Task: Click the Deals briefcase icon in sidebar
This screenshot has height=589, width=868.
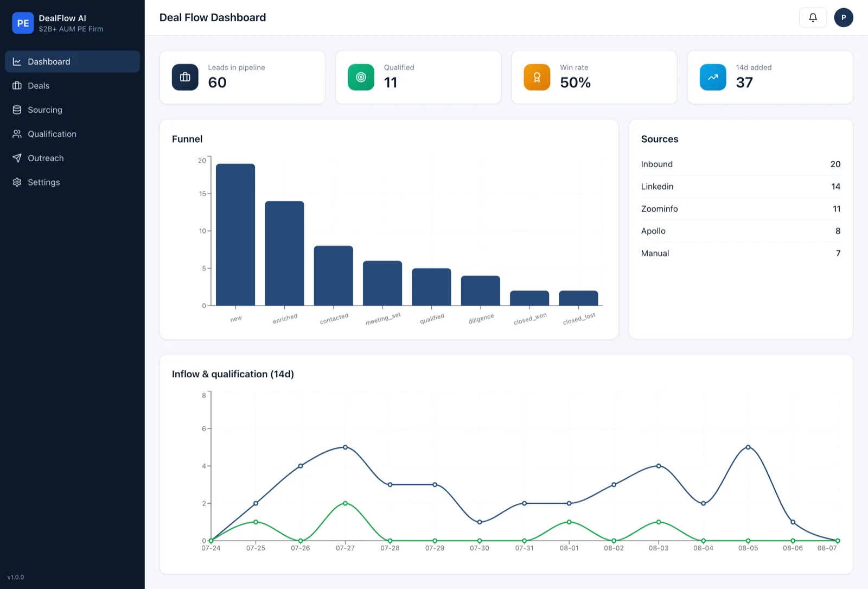Action: tap(17, 86)
